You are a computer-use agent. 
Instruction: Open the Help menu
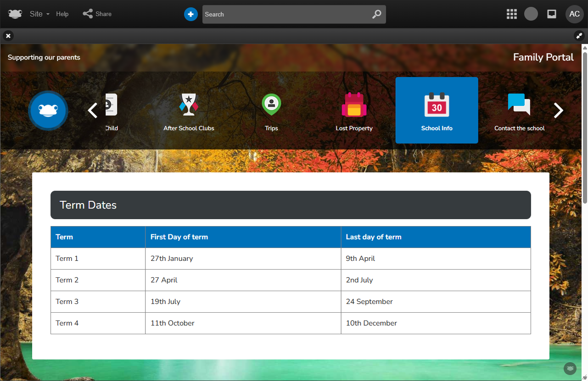click(62, 14)
